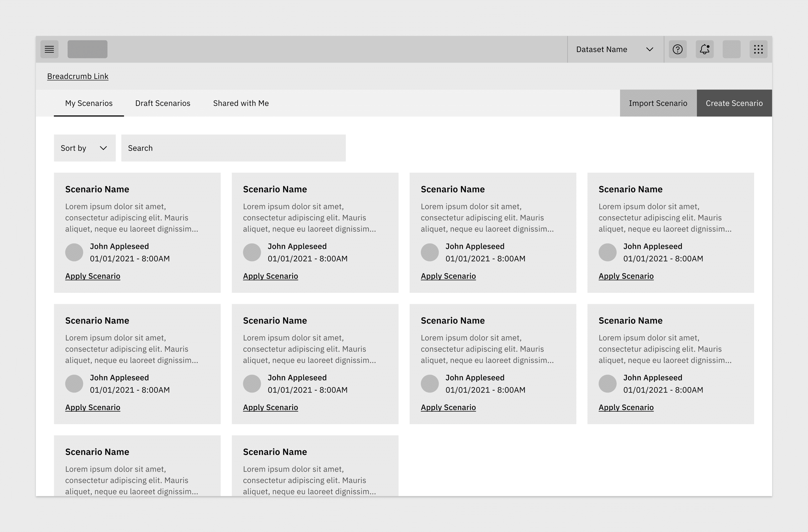Switch to Shared with Me tab
The image size is (808, 532).
coord(241,103)
